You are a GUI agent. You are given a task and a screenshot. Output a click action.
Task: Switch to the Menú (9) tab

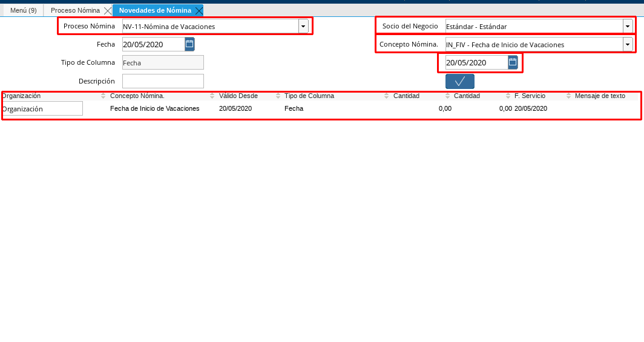24,10
